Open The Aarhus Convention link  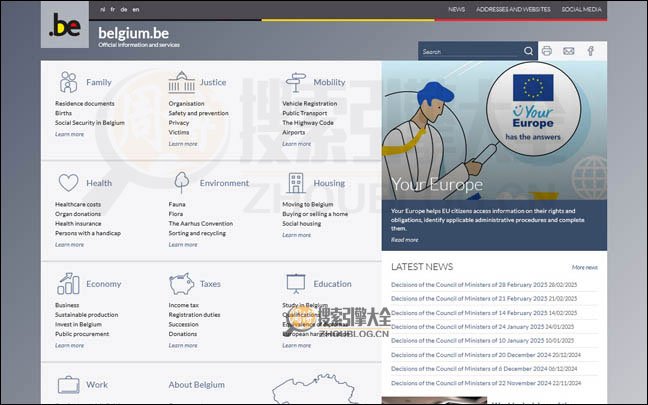coord(200,223)
